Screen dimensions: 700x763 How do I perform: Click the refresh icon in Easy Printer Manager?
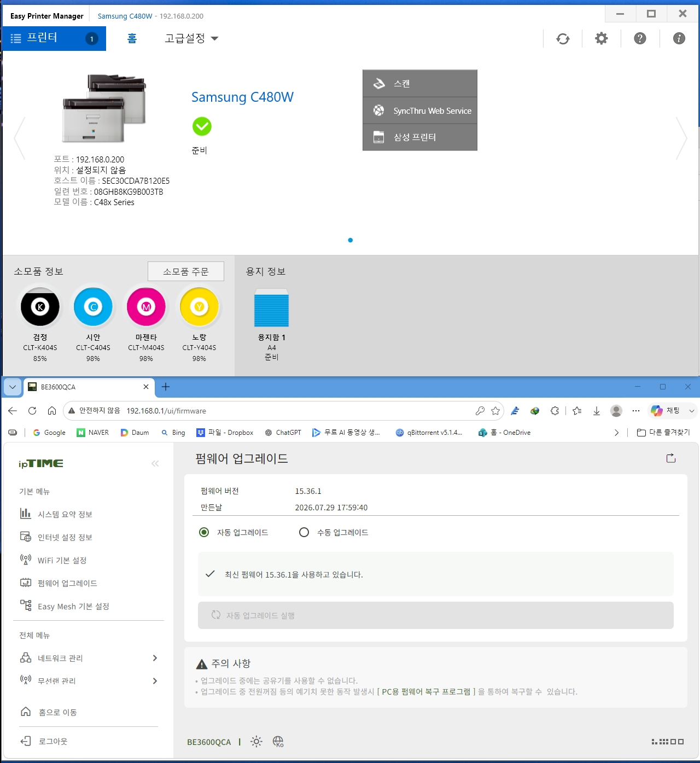[563, 39]
